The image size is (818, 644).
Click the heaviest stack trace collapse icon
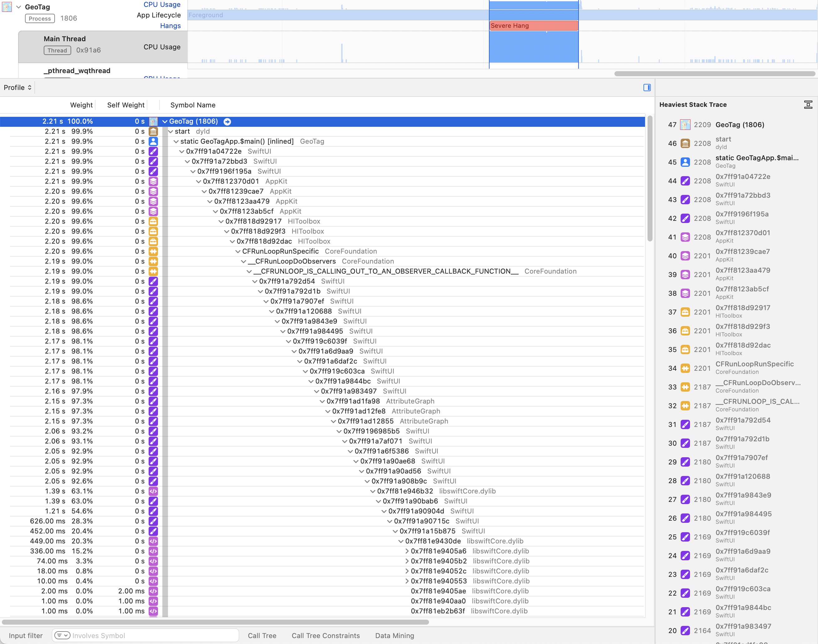click(808, 104)
